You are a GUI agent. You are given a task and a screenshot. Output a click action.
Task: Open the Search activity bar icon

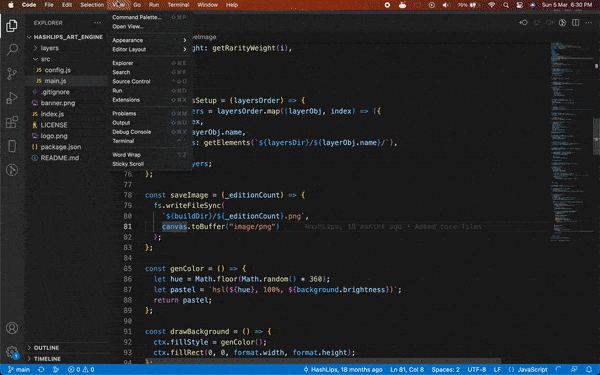point(12,49)
